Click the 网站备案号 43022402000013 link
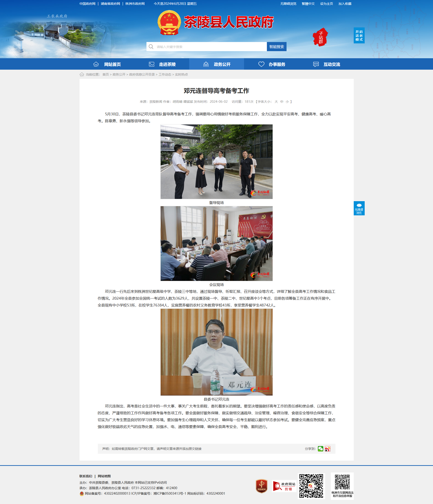 [x=108, y=493]
